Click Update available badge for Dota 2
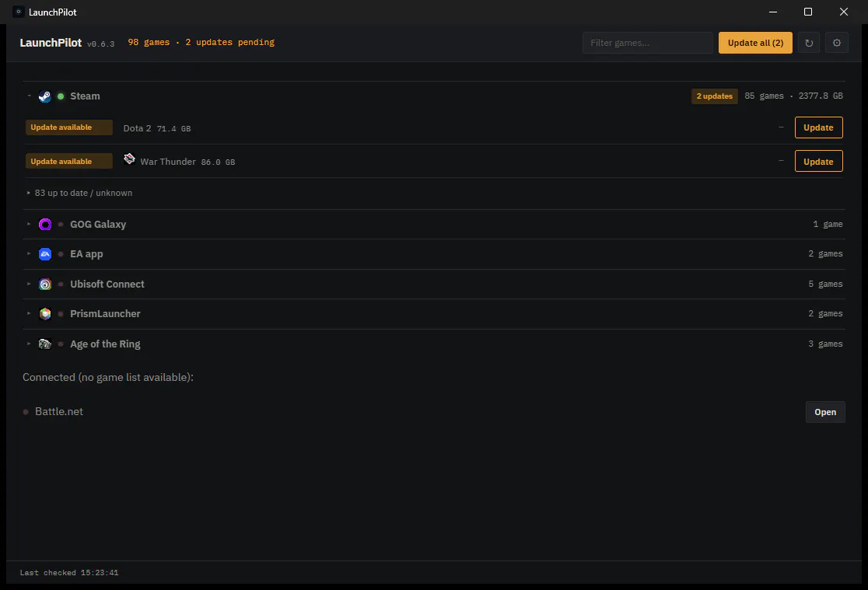Screen dimensions: 868x590 (x=68, y=127)
